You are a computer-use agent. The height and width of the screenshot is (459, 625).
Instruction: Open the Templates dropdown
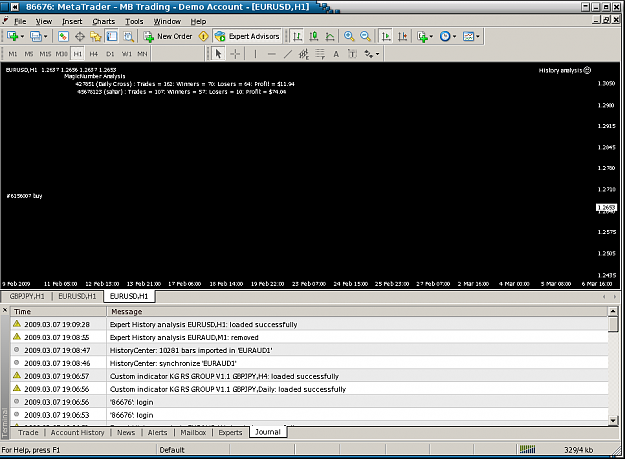pos(471,37)
